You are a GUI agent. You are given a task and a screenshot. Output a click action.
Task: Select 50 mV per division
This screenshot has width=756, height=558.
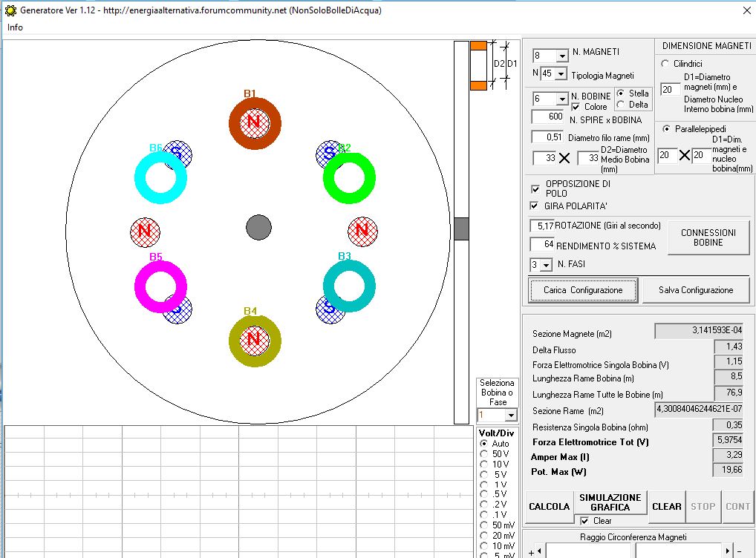[x=483, y=525]
